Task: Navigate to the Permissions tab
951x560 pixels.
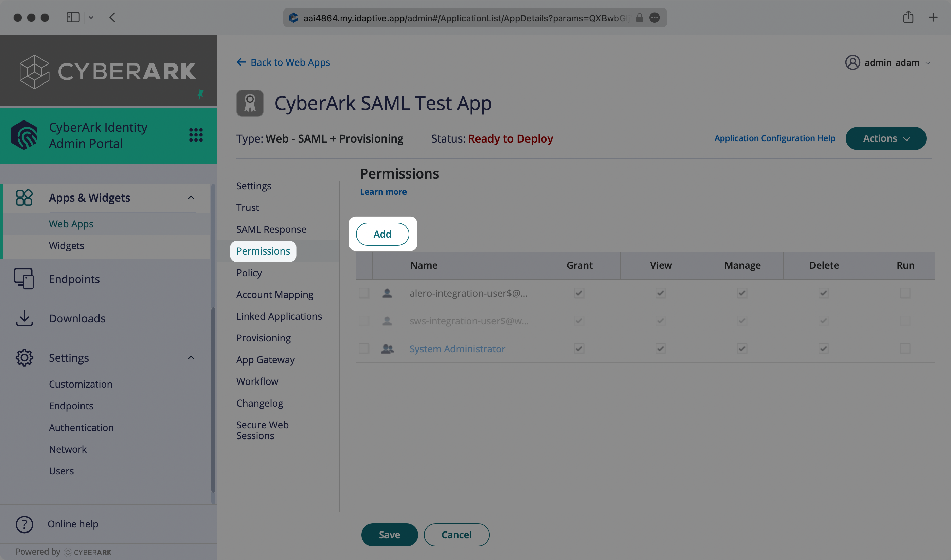Action: click(x=264, y=251)
